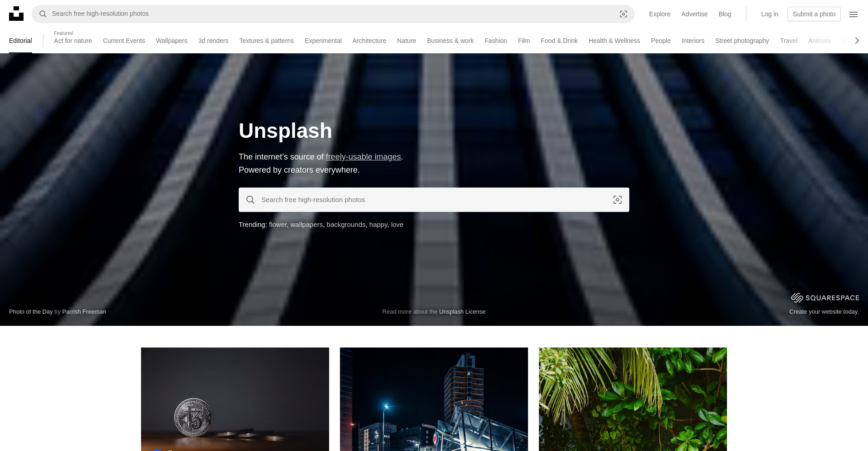Select the Editorial tab
Viewport: 868px width, 451px height.
tap(20, 41)
